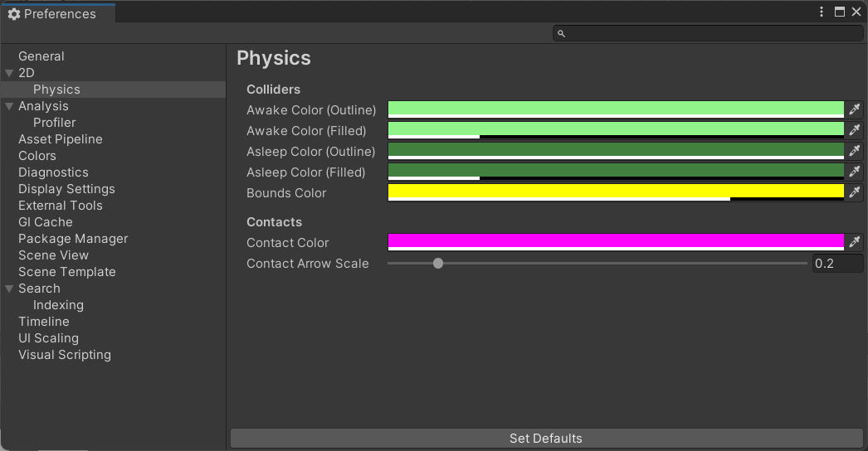This screenshot has width=868, height=451.
Task: Click eyedropper for Awake Color (Filled)
Action: 854,131
